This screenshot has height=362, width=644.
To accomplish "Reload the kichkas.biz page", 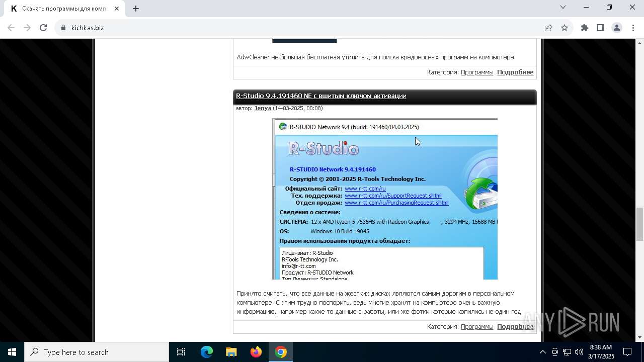I will 43,28.
